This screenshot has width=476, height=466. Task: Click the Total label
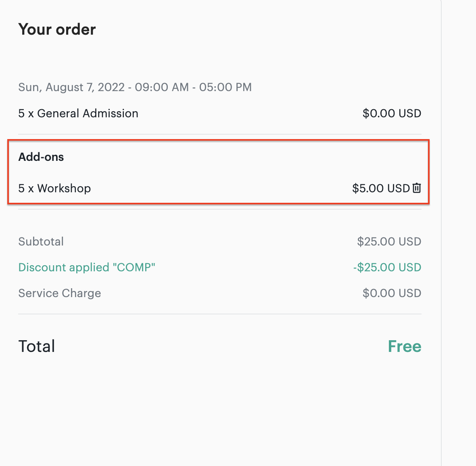pos(37,346)
